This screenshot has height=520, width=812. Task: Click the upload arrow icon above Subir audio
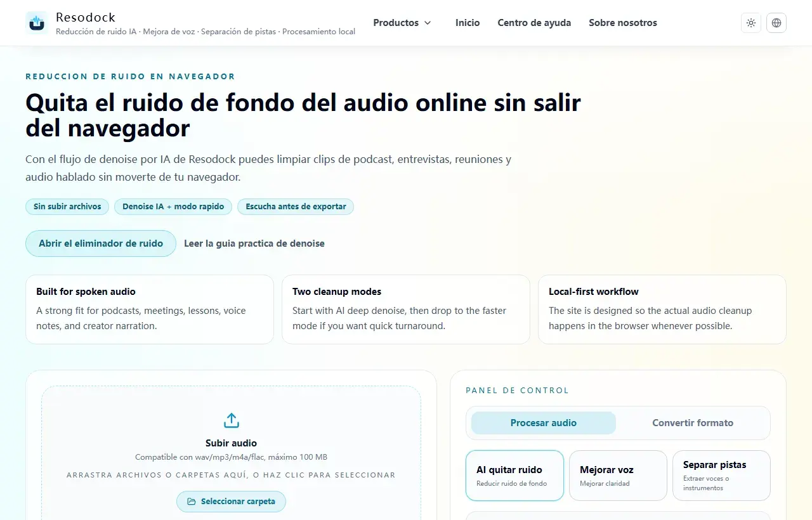tap(232, 420)
